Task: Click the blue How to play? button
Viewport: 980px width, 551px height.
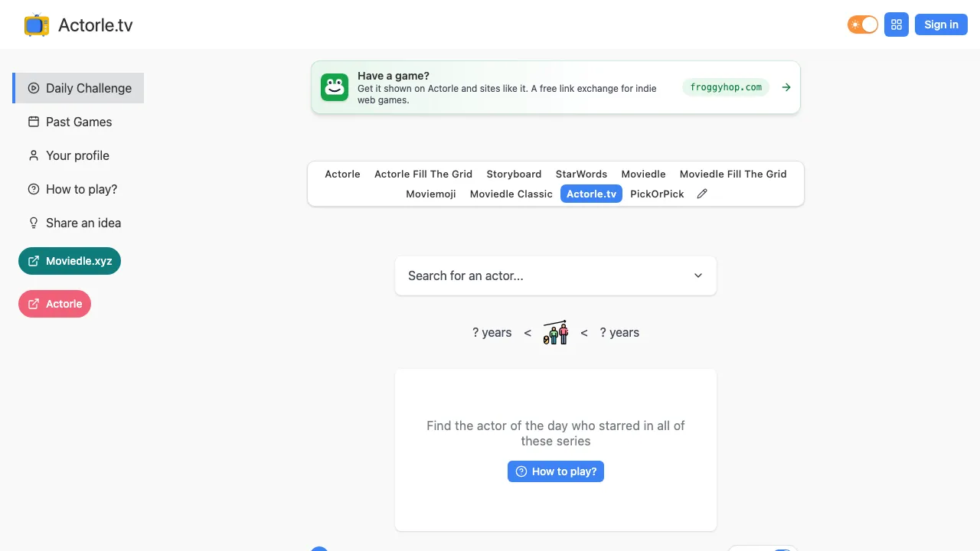Action: point(556,471)
